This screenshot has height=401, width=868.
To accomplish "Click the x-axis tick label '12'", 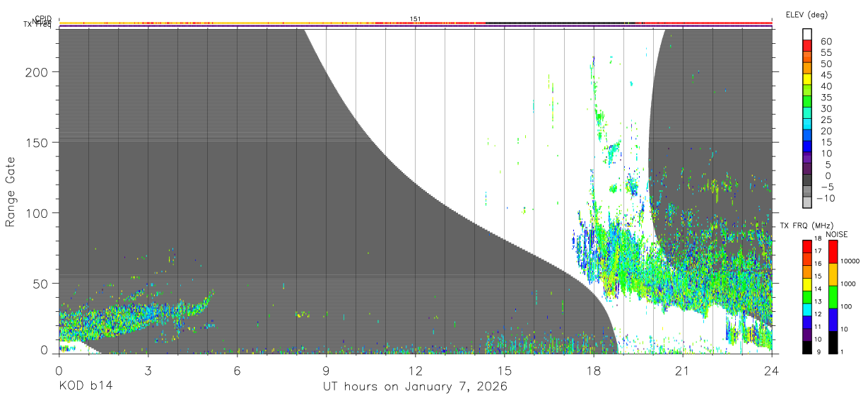I will 416,370.
